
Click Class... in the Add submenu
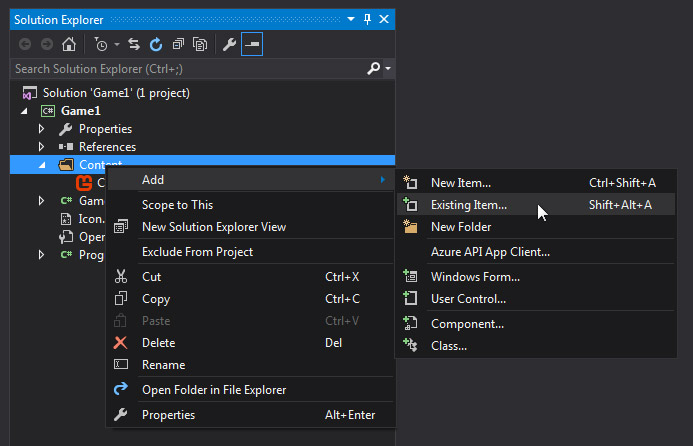(x=448, y=346)
